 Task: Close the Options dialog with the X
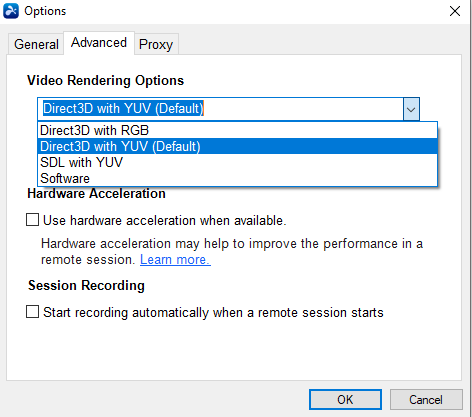[455, 11]
